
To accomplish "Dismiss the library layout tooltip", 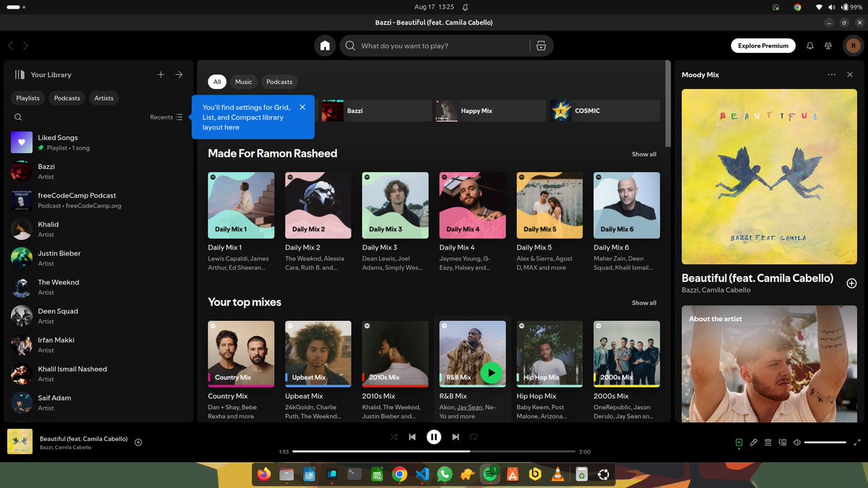I will (302, 107).
